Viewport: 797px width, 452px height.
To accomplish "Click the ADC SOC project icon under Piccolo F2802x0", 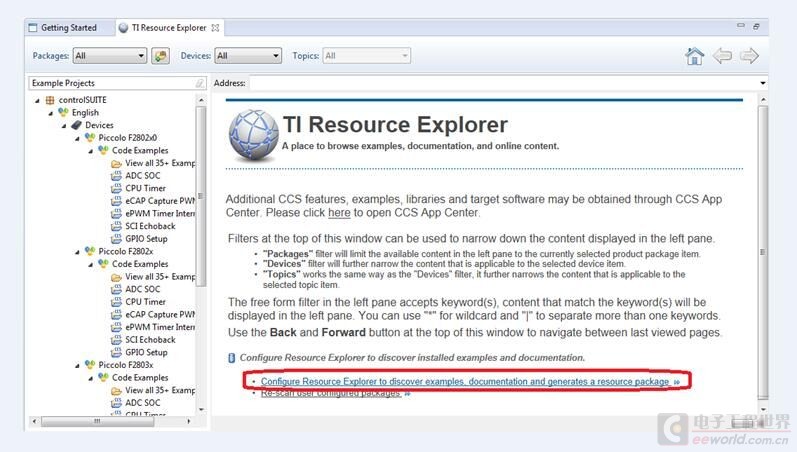I will tap(116, 175).
